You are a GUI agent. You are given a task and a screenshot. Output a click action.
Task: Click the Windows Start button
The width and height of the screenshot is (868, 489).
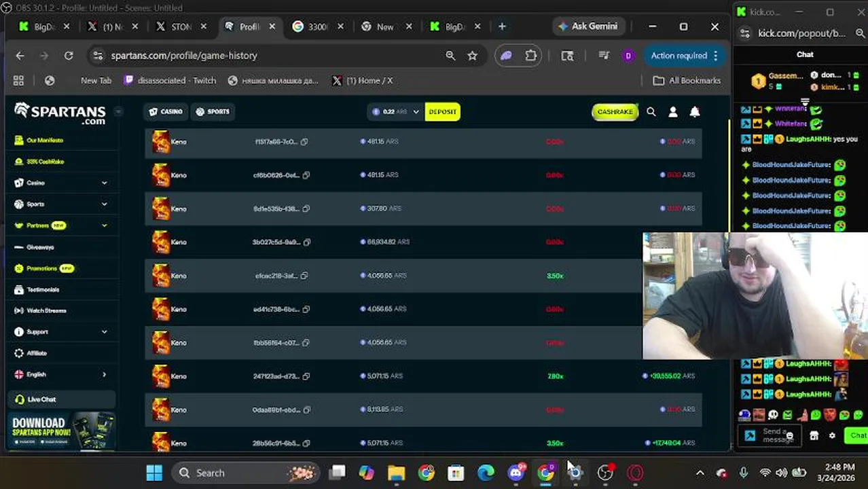[154, 473]
